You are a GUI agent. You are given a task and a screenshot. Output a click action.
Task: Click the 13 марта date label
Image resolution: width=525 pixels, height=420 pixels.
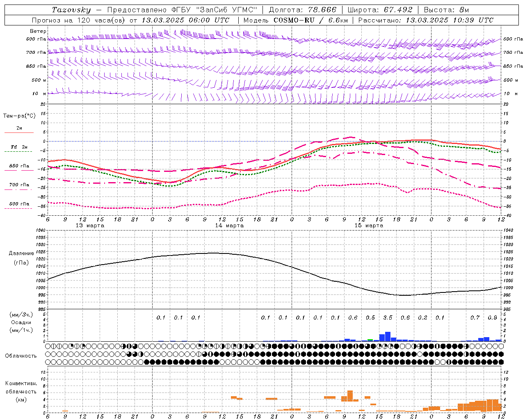tap(90, 226)
